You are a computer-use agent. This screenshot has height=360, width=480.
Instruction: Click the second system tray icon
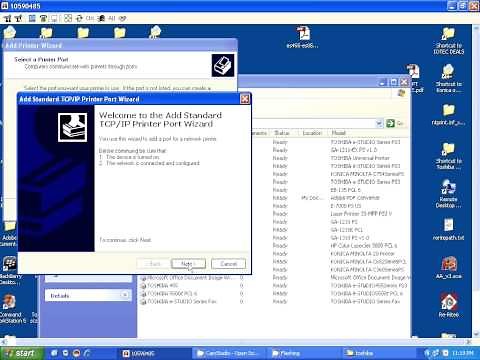click(x=436, y=353)
